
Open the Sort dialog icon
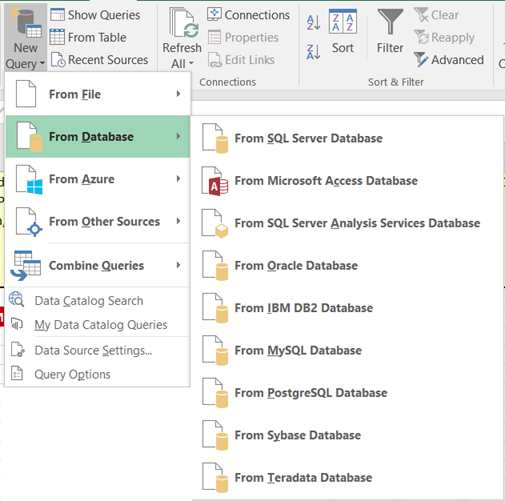[343, 22]
